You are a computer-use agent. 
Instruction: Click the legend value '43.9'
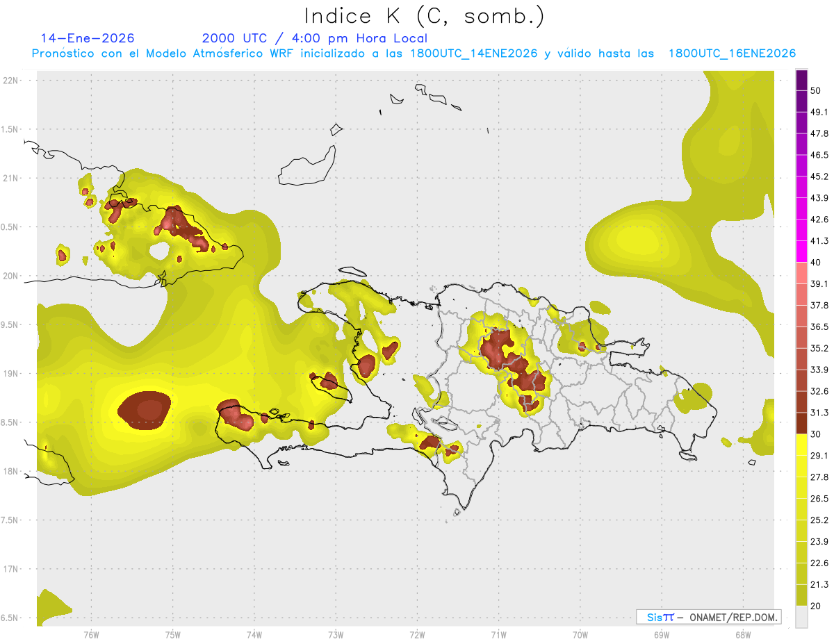tap(819, 198)
